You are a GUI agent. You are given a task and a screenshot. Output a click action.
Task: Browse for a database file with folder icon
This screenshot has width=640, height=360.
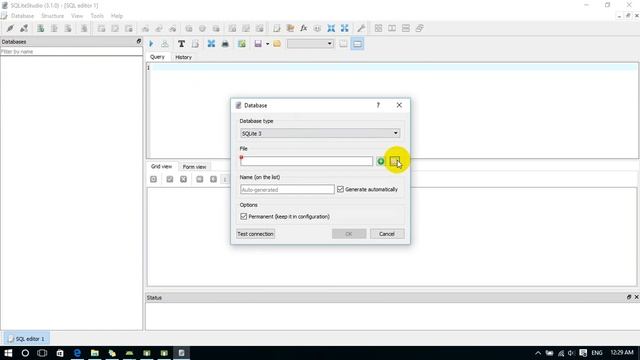pyautogui.click(x=394, y=161)
